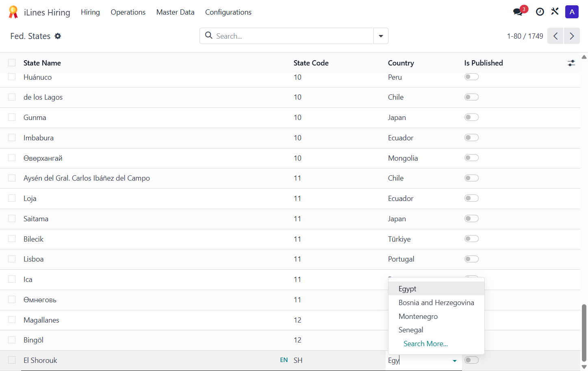
Task: Select Egypt from the dropdown list
Action: [x=436, y=289]
